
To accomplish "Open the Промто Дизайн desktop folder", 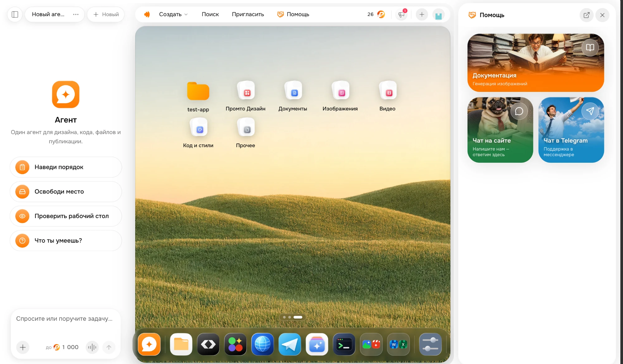I will point(245,96).
